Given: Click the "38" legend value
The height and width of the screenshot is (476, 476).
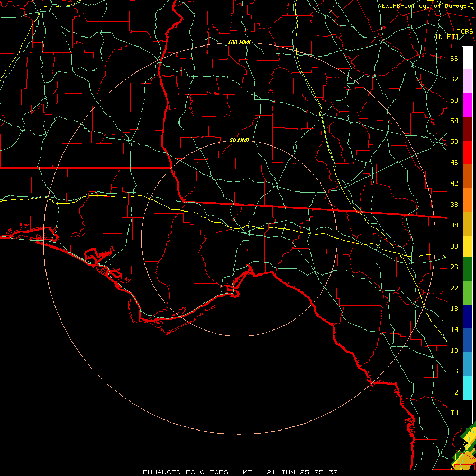Looking at the screenshot, I should tap(454, 204).
